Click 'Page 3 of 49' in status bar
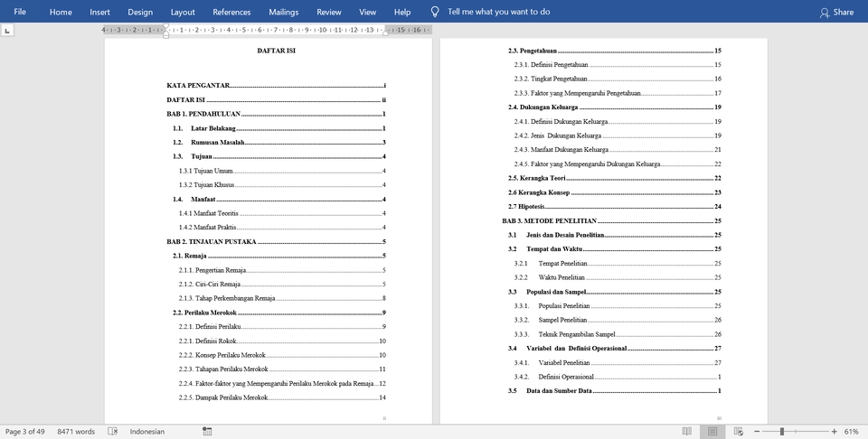 tap(25, 431)
